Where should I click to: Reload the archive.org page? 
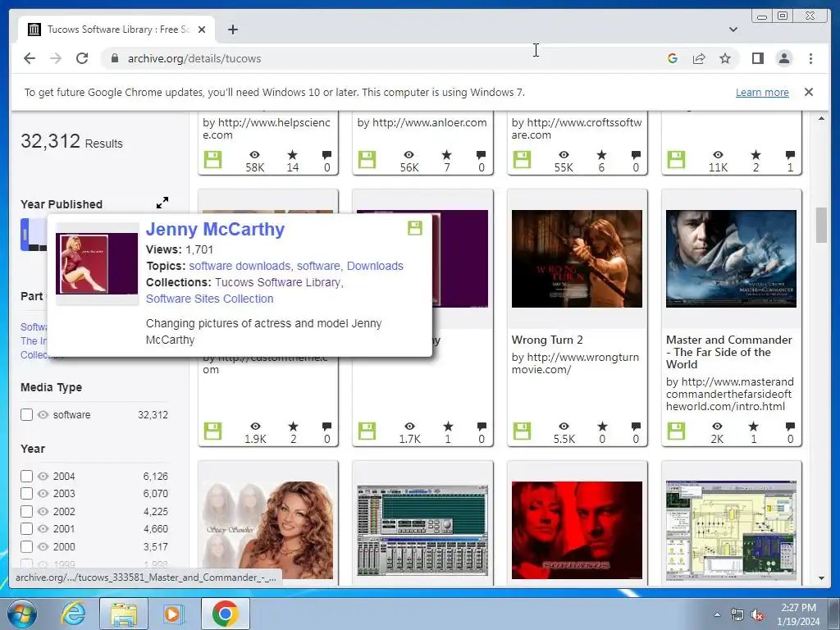pos(82,58)
